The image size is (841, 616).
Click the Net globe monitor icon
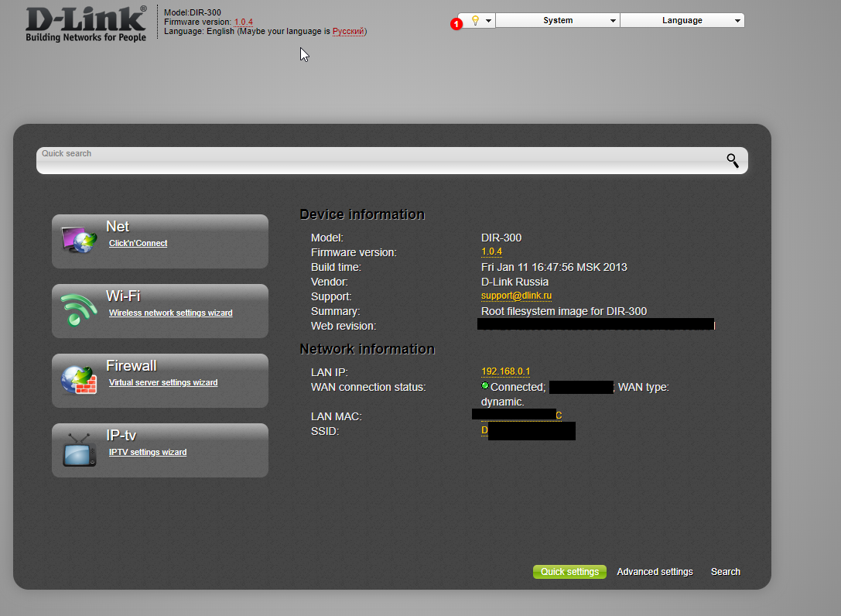coord(80,239)
